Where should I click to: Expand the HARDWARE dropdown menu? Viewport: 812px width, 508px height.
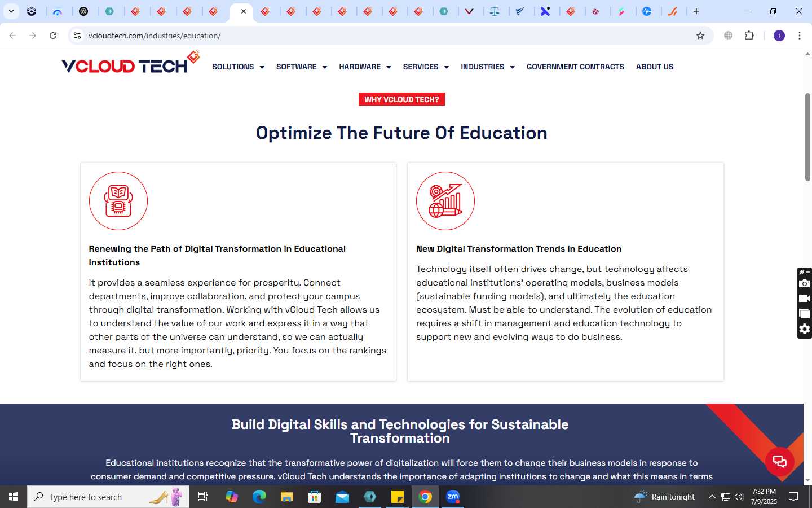point(365,67)
